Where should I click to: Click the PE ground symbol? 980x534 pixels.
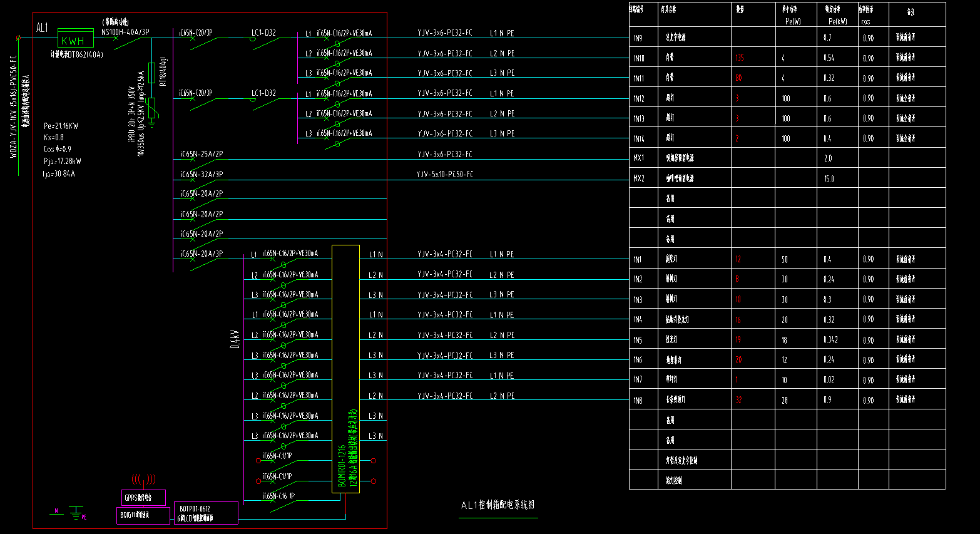coord(77,513)
